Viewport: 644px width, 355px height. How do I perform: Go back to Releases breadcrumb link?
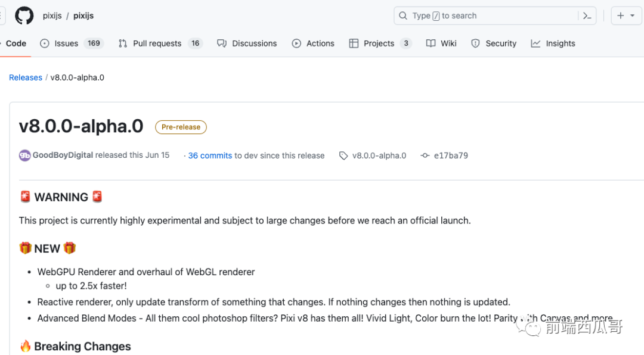point(26,77)
